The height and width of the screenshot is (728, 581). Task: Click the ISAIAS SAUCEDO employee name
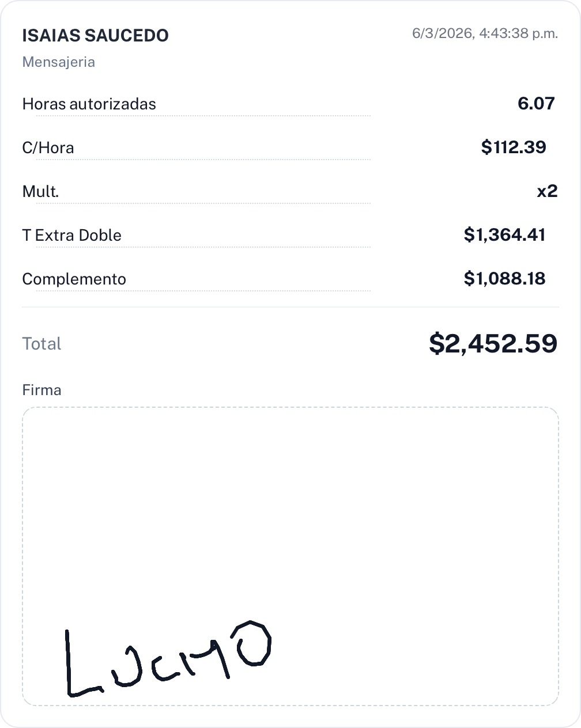point(95,36)
